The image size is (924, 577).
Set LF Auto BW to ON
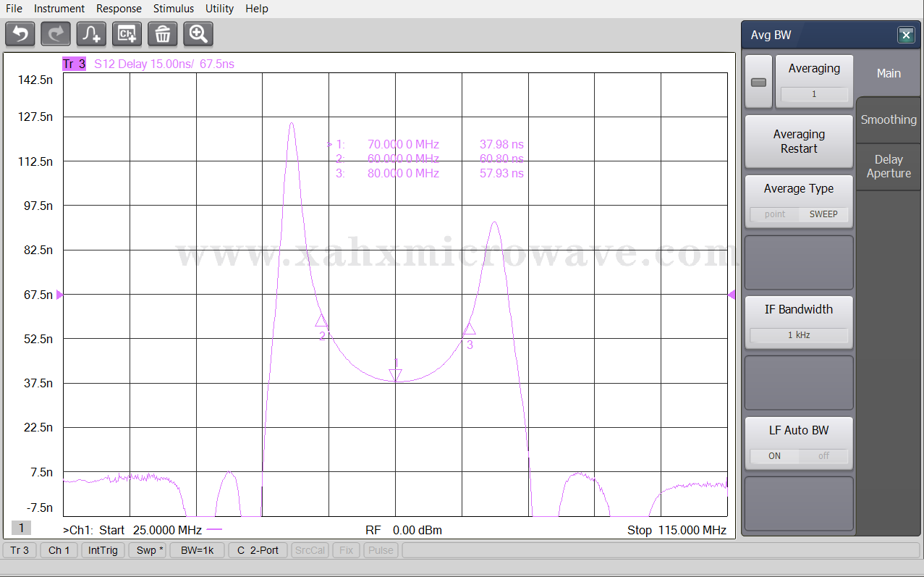[x=775, y=456]
